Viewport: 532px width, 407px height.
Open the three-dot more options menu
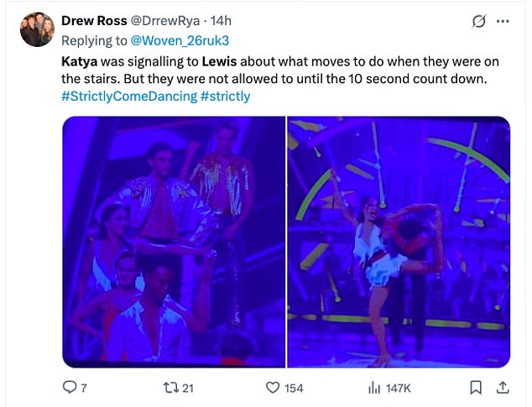point(503,22)
